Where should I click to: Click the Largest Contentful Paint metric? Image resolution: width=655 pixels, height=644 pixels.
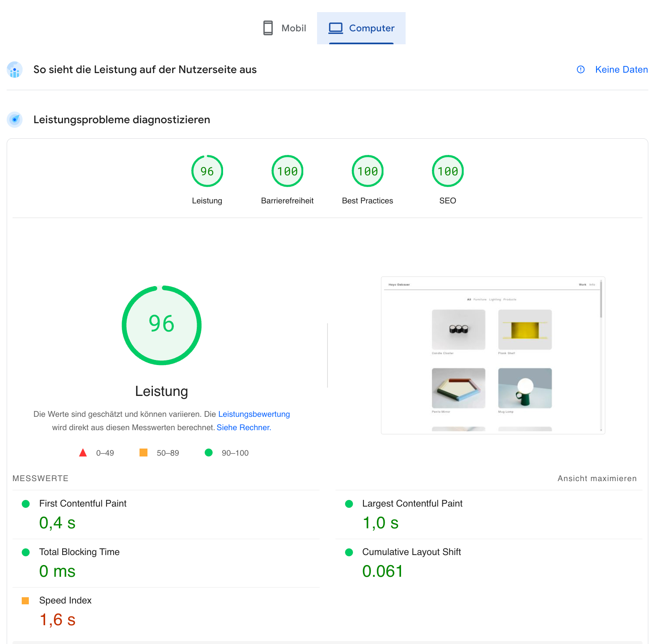tap(412, 504)
